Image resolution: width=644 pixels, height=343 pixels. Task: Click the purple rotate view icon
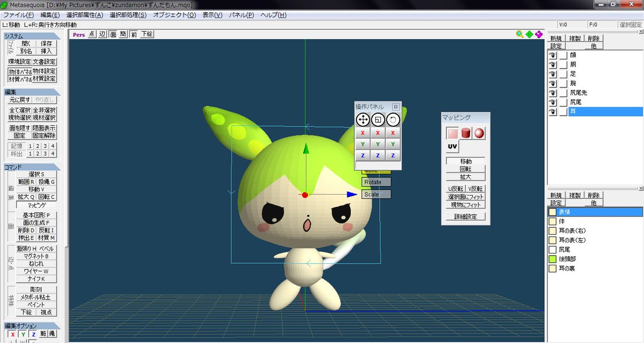tap(539, 34)
